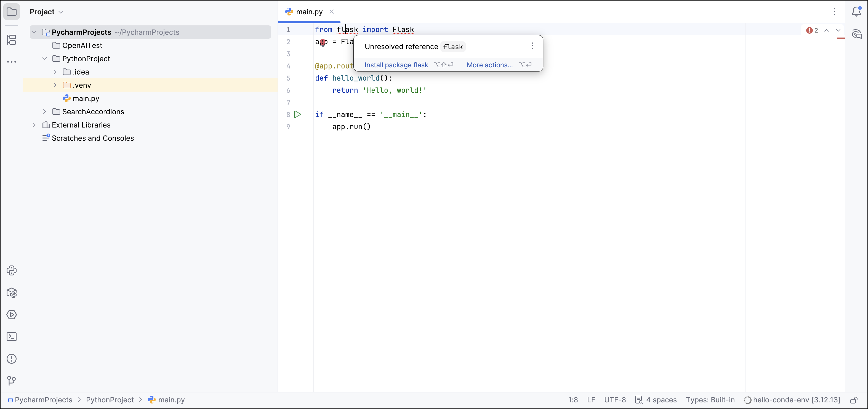
Task: Click Install package flask link
Action: click(396, 65)
